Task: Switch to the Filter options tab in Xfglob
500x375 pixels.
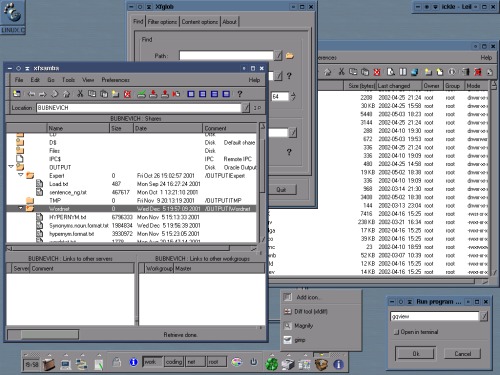Action: coord(162,22)
